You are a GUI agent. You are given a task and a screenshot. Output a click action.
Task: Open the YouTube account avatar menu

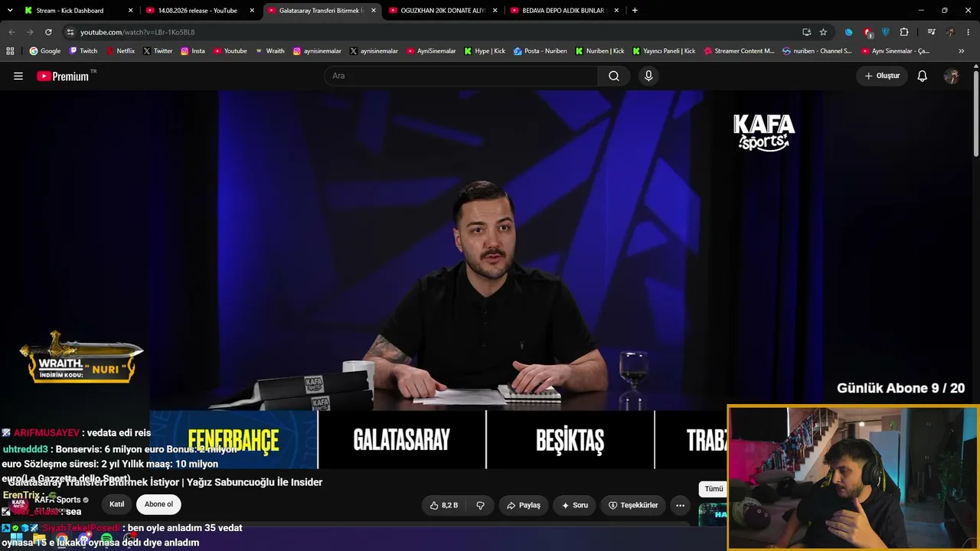click(952, 76)
